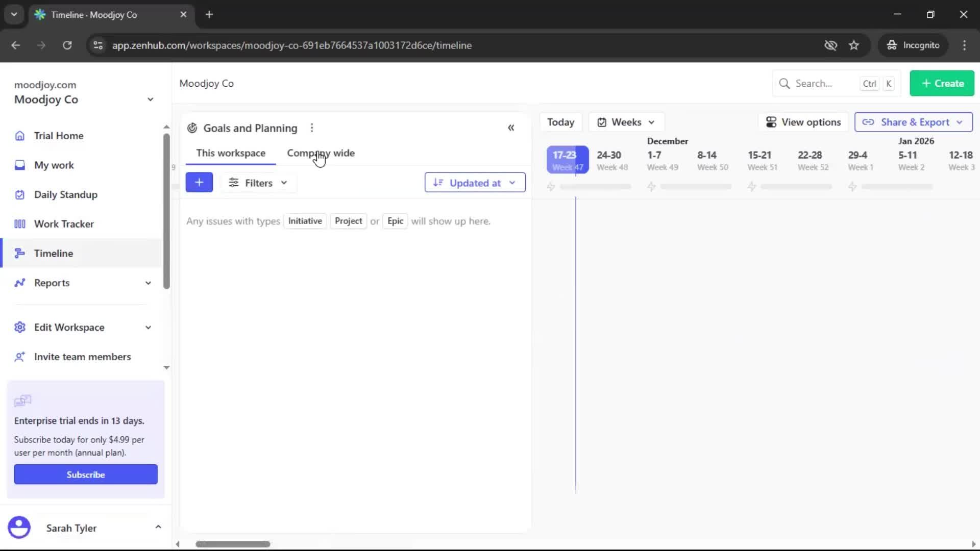Image resolution: width=980 pixels, height=551 pixels.
Task: Open the Timeline view in sidebar
Action: click(x=54, y=253)
